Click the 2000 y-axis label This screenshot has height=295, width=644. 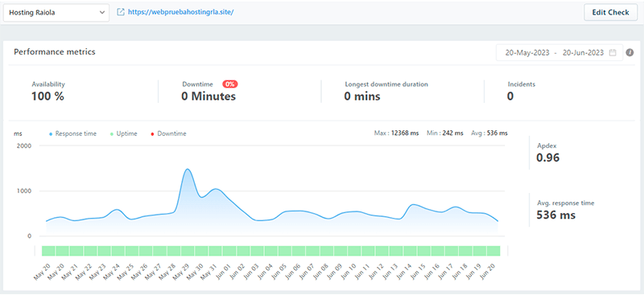(24, 145)
